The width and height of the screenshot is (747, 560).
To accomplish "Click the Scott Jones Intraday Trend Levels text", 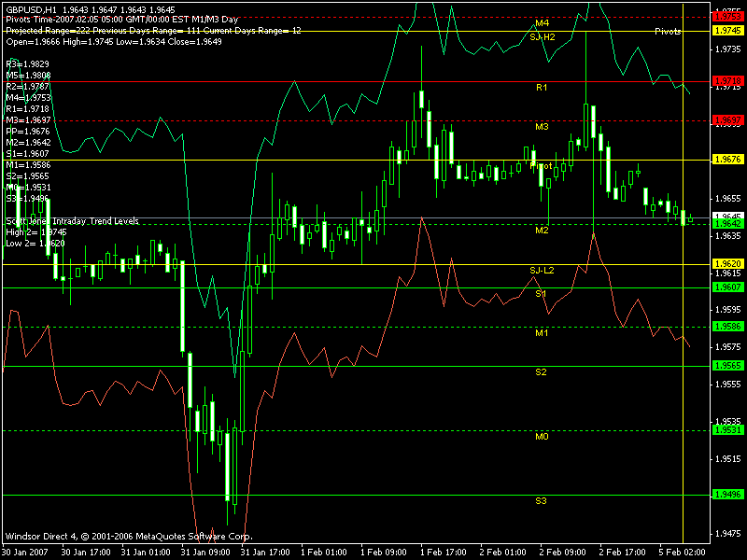I will tap(73, 221).
